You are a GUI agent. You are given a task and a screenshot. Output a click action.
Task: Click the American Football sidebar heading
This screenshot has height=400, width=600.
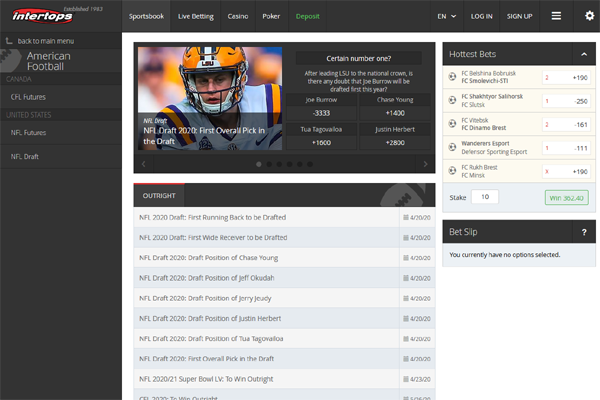(x=49, y=61)
